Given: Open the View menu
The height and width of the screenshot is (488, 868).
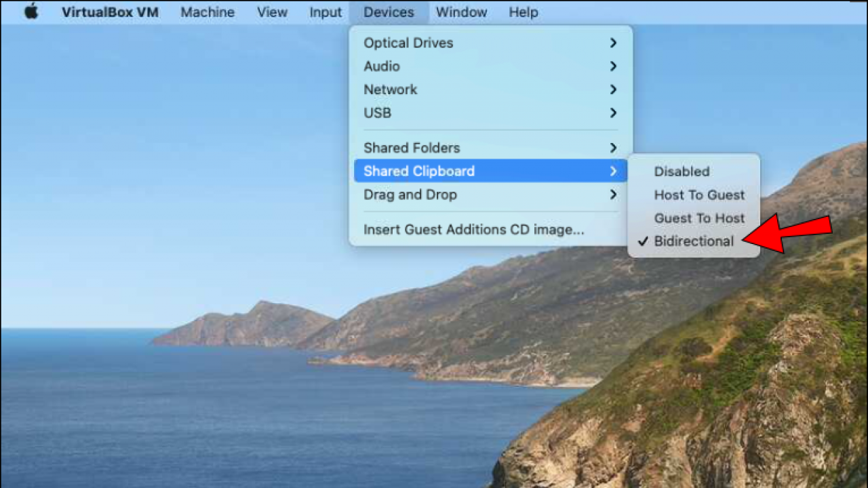Looking at the screenshot, I should (272, 12).
